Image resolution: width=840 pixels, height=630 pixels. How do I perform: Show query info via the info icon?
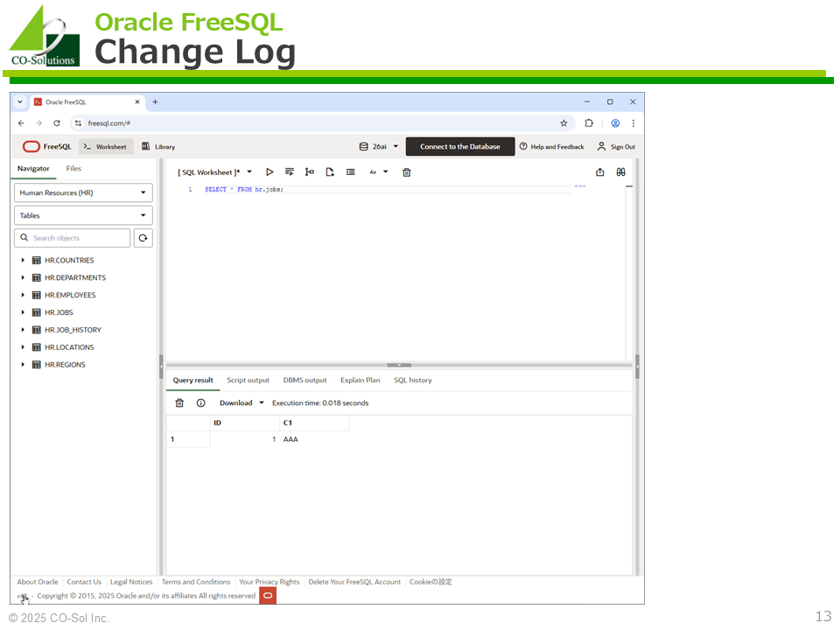pyautogui.click(x=201, y=403)
